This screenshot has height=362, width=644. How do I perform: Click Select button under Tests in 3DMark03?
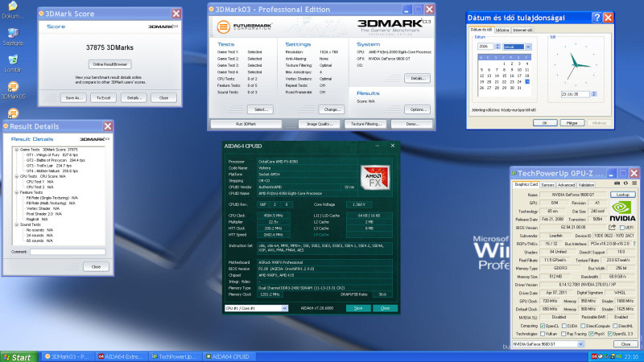[261, 109]
